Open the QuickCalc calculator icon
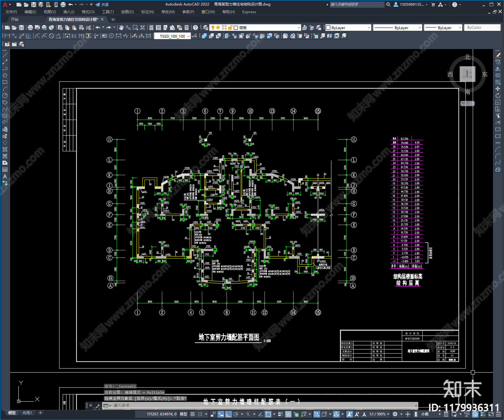The height and width of the screenshot is (420, 504). click(186, 28)
